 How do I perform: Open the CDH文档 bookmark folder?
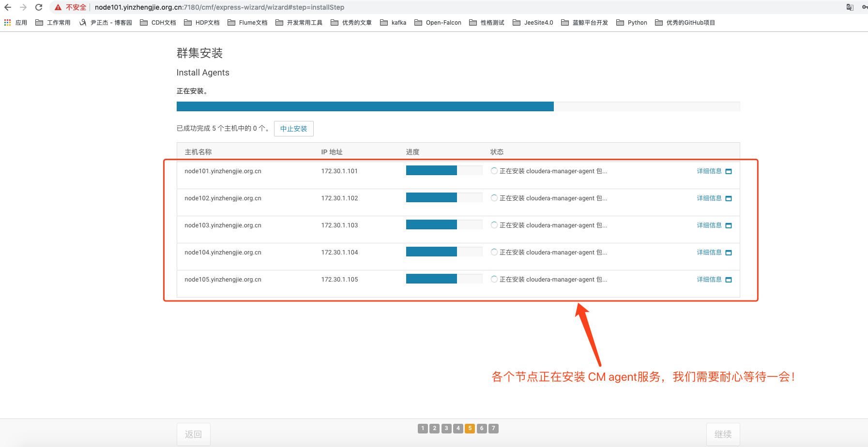pos(158,22)
